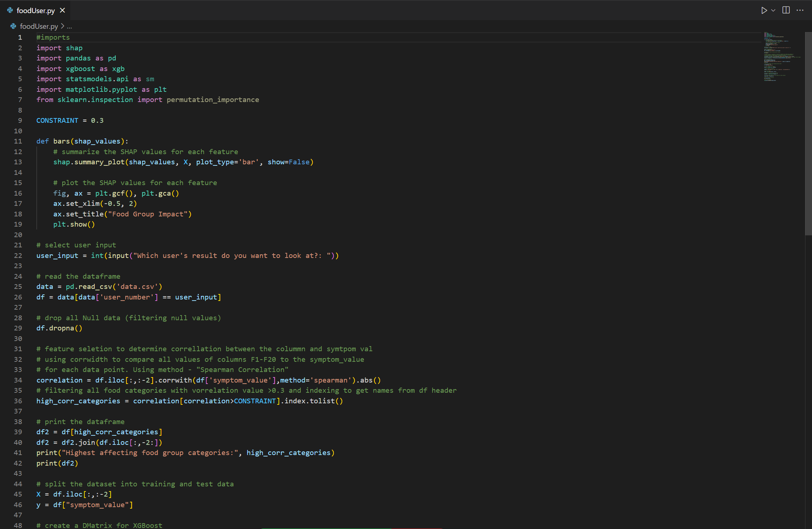The height and width of the screenshot is (529, 812).
Task: Click the Split Editor Right icon
Action: pyautogui.click(x=786, y=10)
